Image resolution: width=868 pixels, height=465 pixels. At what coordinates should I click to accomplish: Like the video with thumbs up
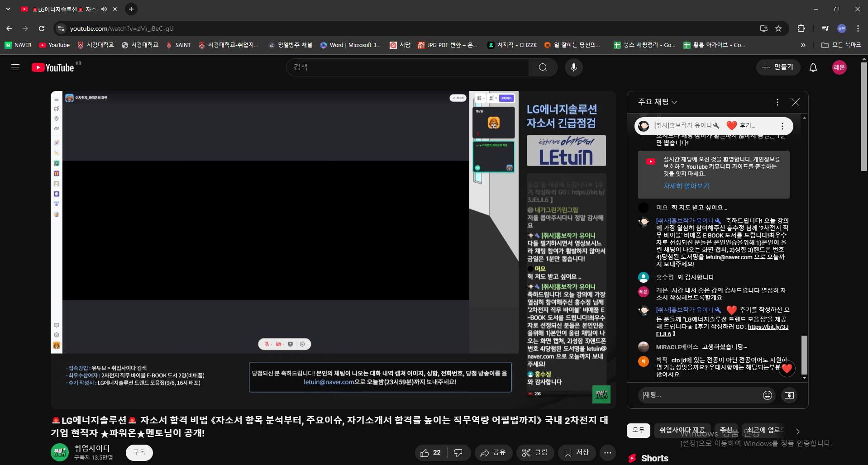tap(430, 452)
